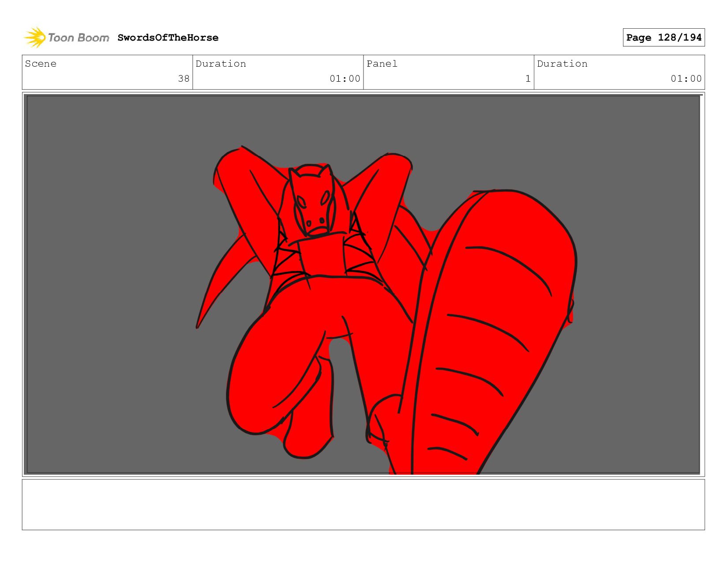Click the scene Duration label beside Scene
The height and width of the screenshot is (563, 728).
click(x=221, y=64)
